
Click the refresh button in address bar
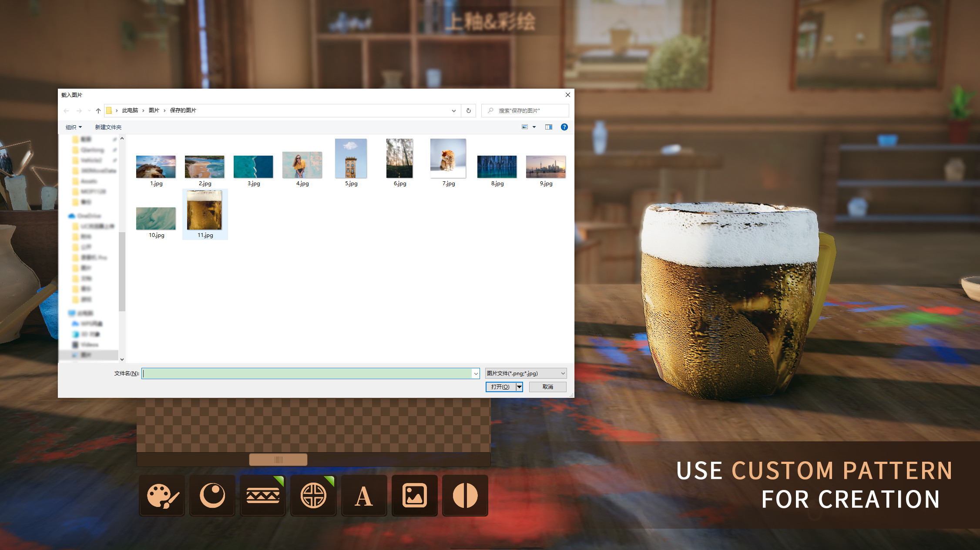pos(469,110)
